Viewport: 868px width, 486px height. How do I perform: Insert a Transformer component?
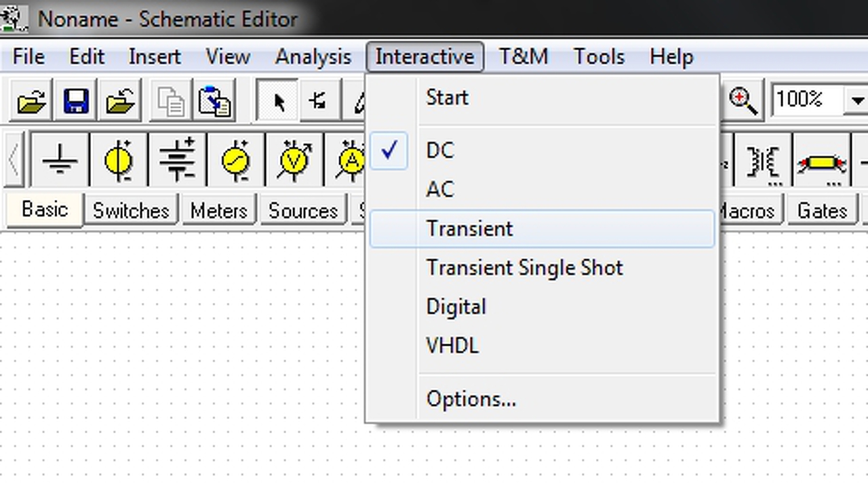click(763, 161)
